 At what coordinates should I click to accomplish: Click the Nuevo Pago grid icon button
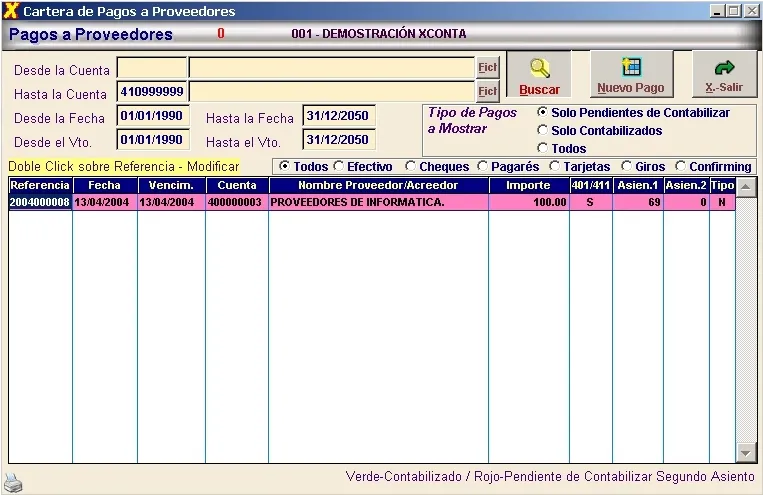pos(630,75)
